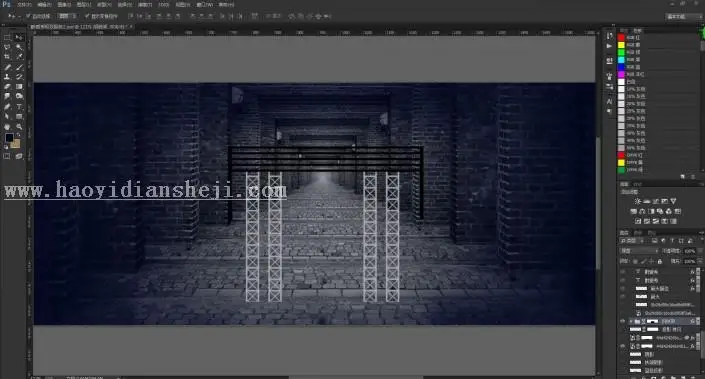Image resolution: width=705 pixels, height=379 pixels.
Task: Toggle the Auto-Select checkbox
Action: [28, 16]
